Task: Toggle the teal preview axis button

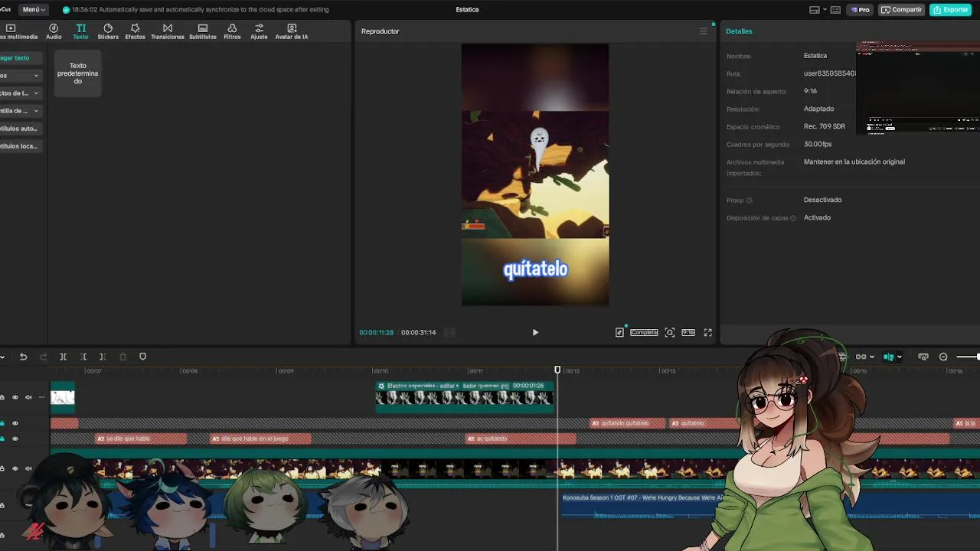Action: (x=888, y=357)
